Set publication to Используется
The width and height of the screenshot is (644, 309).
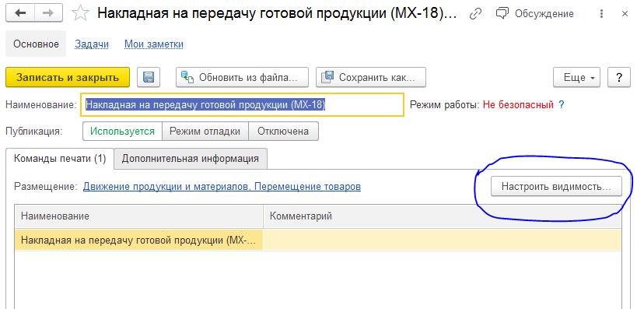(x=122, y=132)
